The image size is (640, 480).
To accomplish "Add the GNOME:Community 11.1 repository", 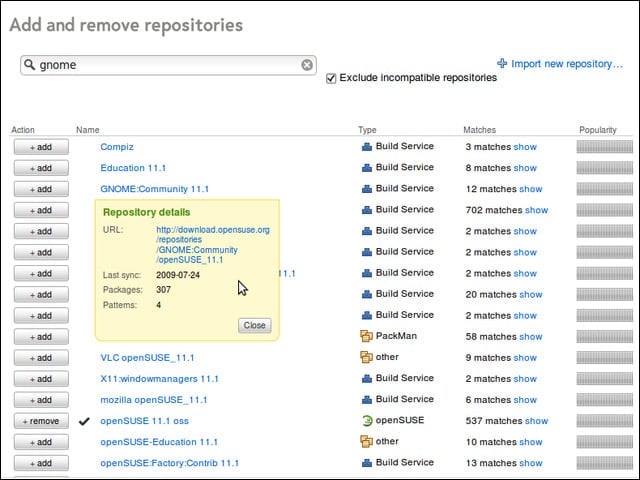I will [x=41, y=189].
